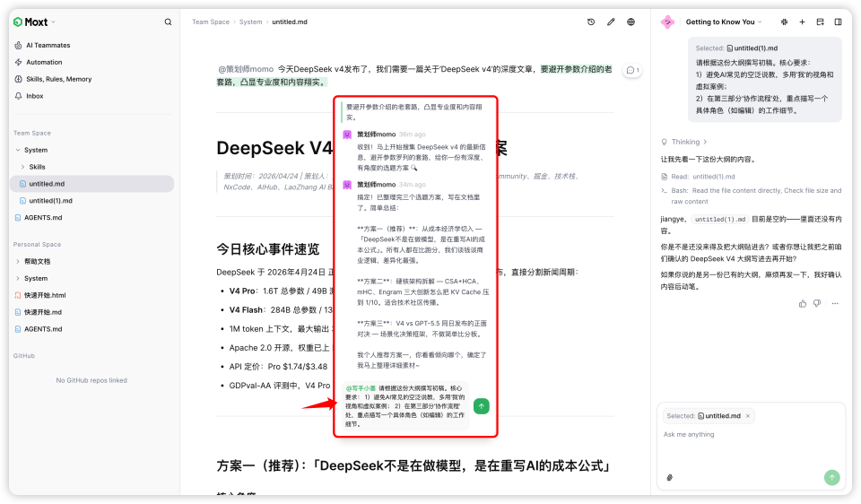
Task: Open AGENTS.md under Team Space
Action: pos(43,217)
